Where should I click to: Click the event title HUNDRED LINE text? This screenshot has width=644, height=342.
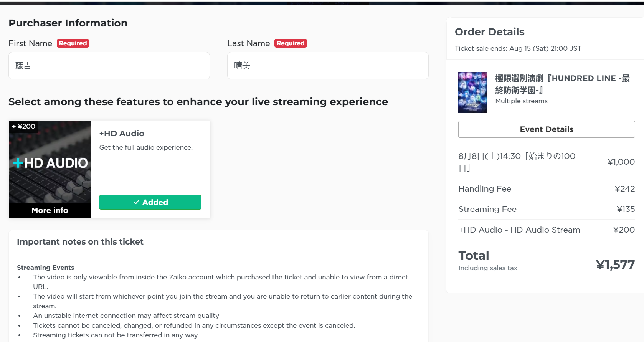[562, 84]
